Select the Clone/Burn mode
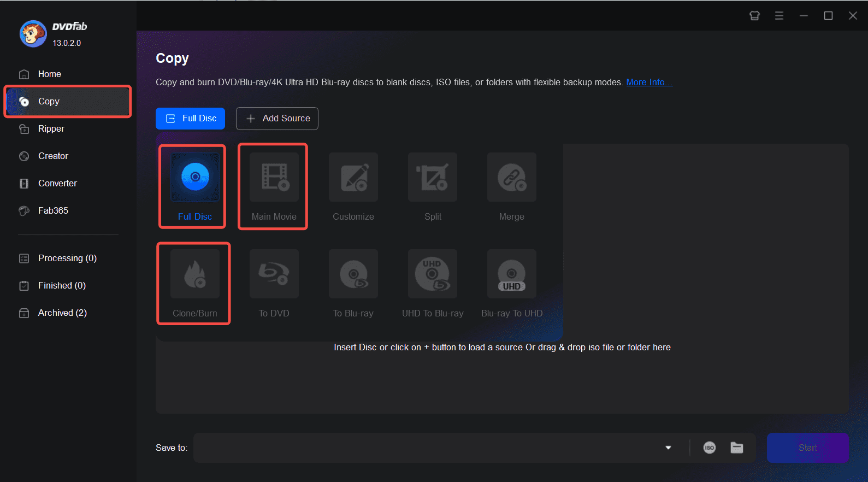The image size is (868, 482). click(195, 274)
